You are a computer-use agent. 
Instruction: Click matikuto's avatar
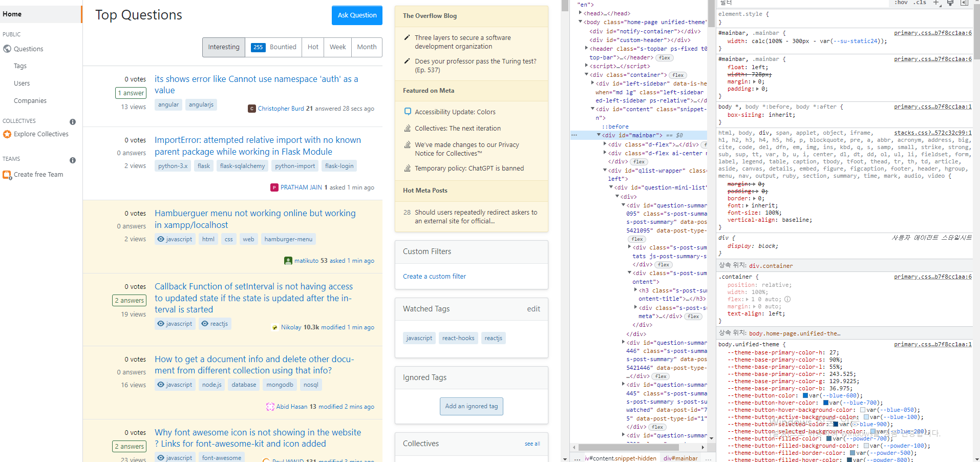click(288, 261)
